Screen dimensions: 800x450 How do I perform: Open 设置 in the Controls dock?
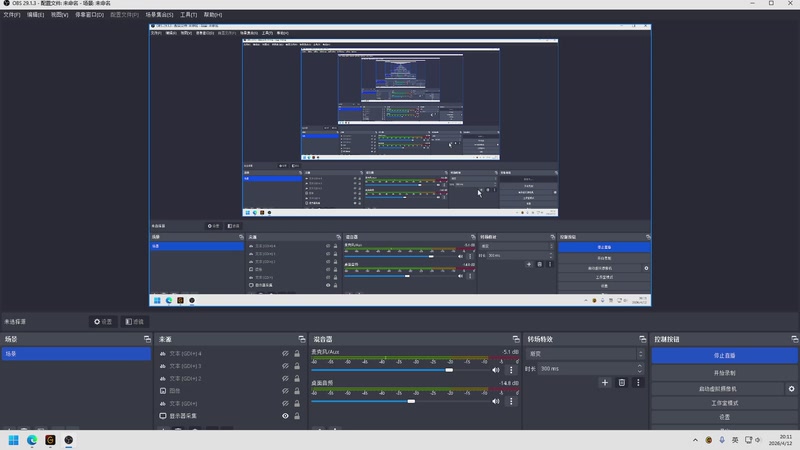[724, 417]
